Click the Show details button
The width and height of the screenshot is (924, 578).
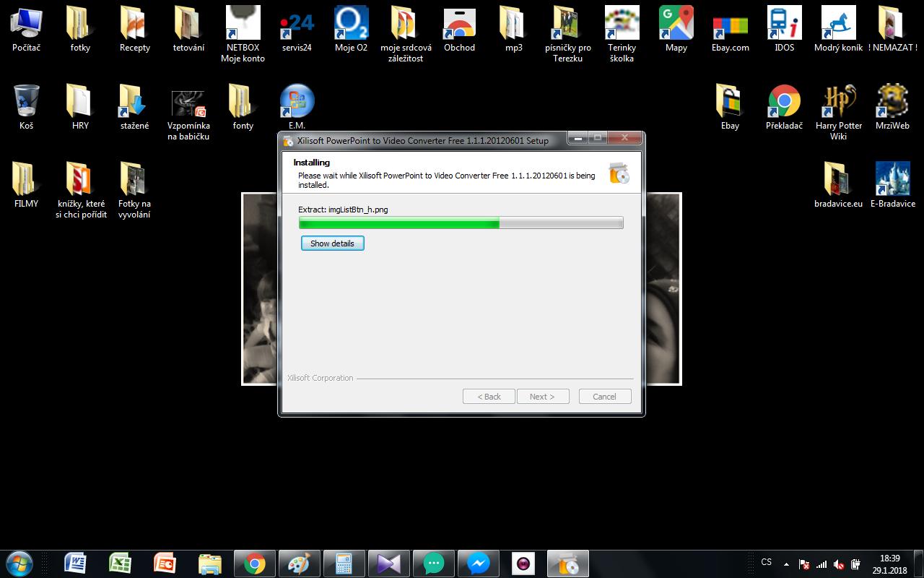pyautogui.click(x=332, y=243)
